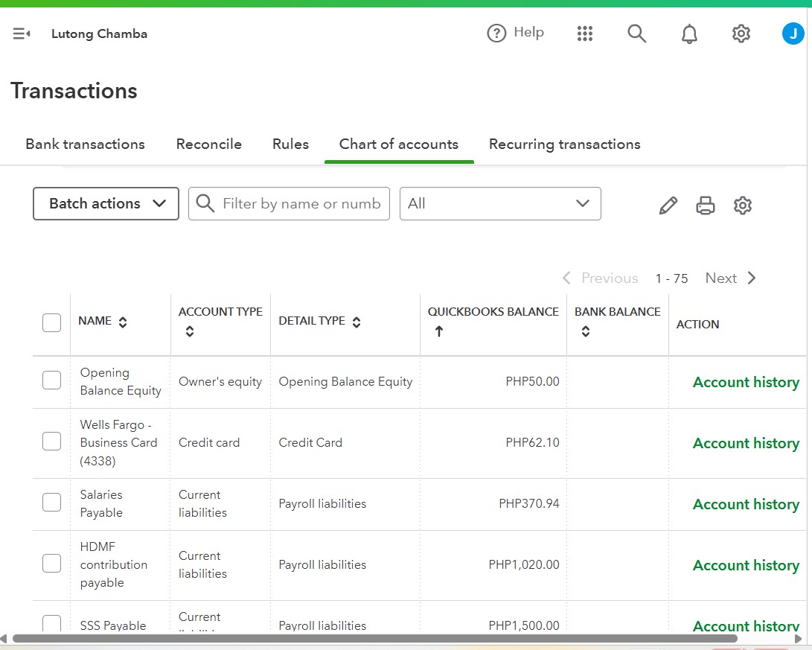Select the Chart of accounts tab

(399, 144)
